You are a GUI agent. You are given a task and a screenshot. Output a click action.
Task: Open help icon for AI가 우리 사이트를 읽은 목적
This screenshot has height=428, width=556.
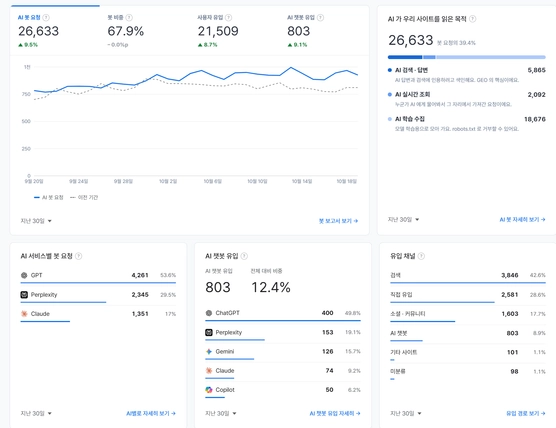(472, 19)
